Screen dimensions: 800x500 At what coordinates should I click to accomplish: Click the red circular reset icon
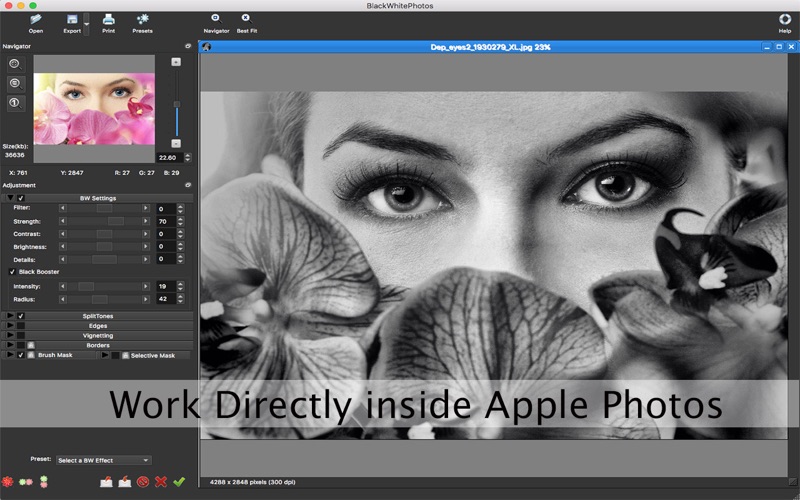(143, 481)
